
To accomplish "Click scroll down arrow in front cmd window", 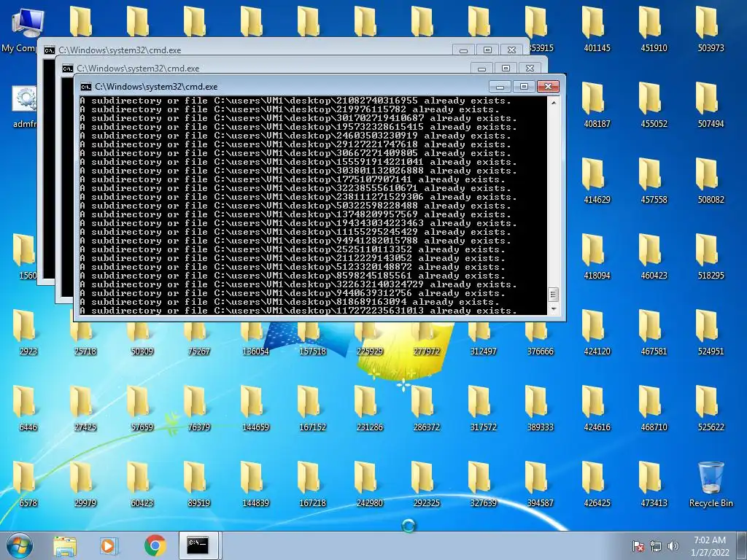I will (553, 309).
